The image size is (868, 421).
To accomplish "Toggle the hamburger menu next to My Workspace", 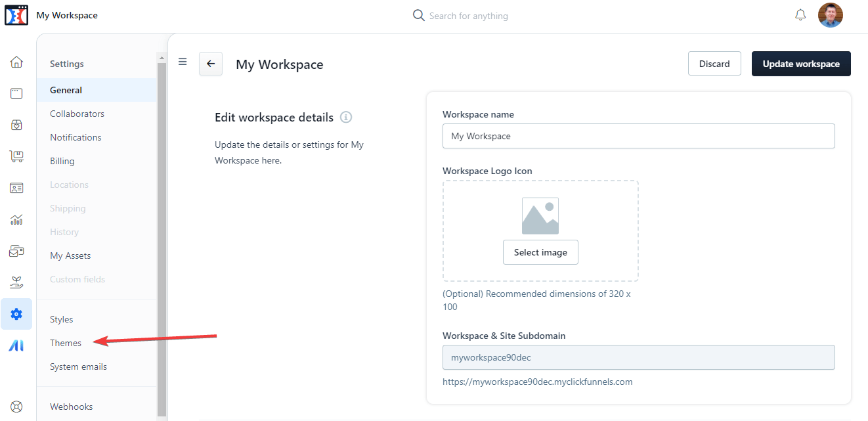I will tap(182, 62).
